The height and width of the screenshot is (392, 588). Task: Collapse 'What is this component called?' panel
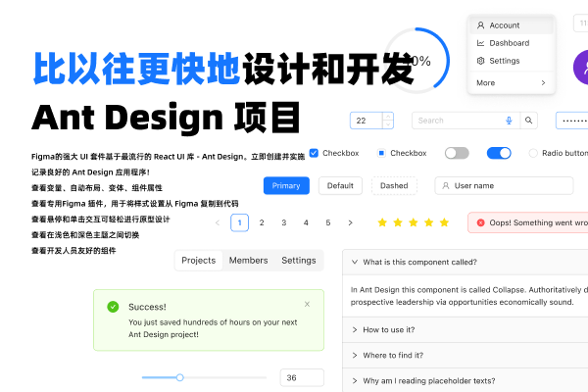pyautogui.click(x=355, y=262)
